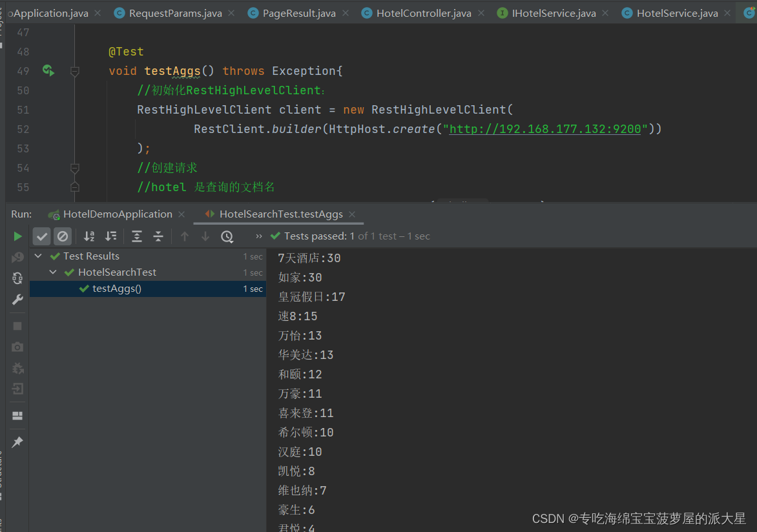
Task: Click the camera dump threads icon
Action: point(17,347)
